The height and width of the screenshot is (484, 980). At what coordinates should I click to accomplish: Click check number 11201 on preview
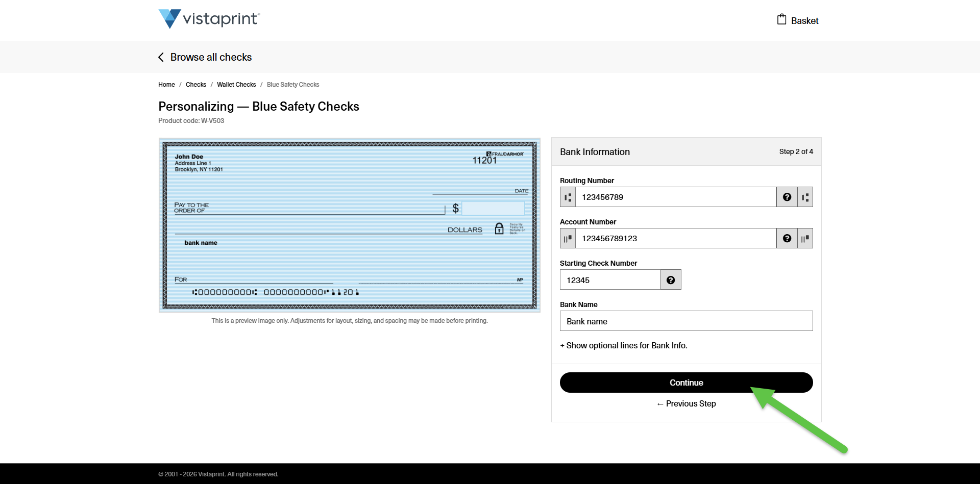tap(484, 161)
